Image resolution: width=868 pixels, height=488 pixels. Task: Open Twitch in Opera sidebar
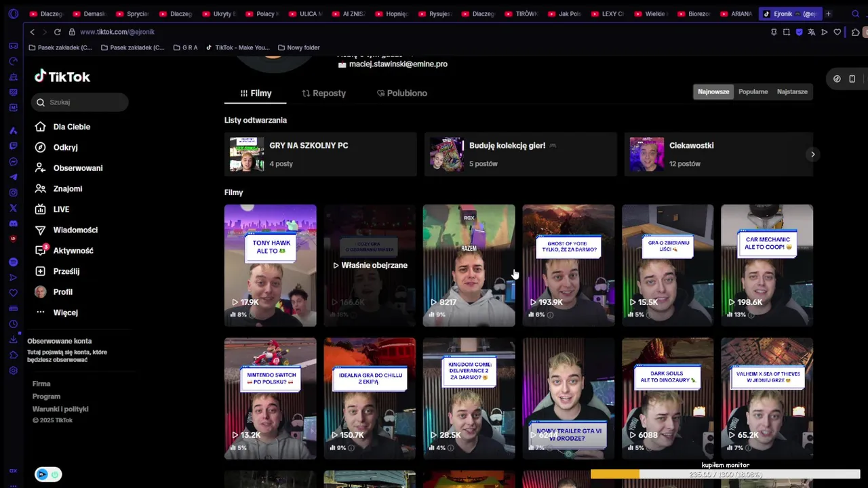click(13, 146)
